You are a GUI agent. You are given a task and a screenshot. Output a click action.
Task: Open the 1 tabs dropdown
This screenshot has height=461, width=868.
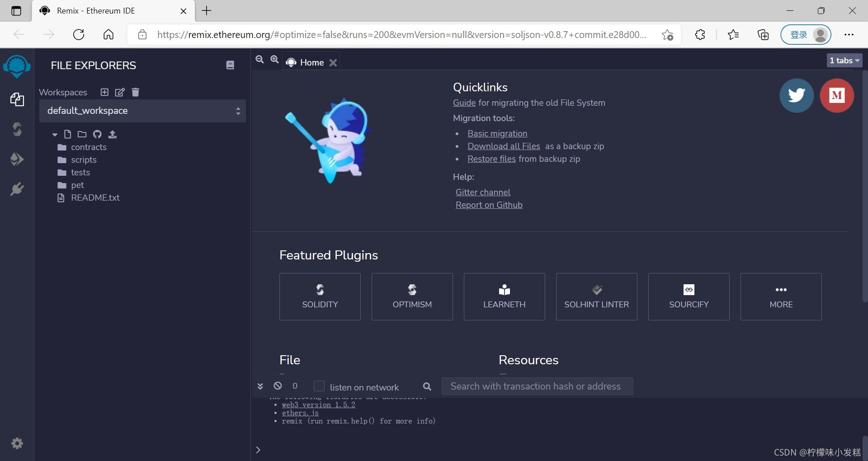[844, 61]
